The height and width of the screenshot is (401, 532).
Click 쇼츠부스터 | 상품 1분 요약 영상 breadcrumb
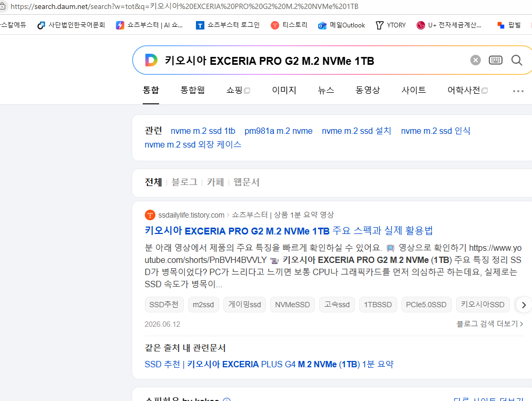click(283, 215)
